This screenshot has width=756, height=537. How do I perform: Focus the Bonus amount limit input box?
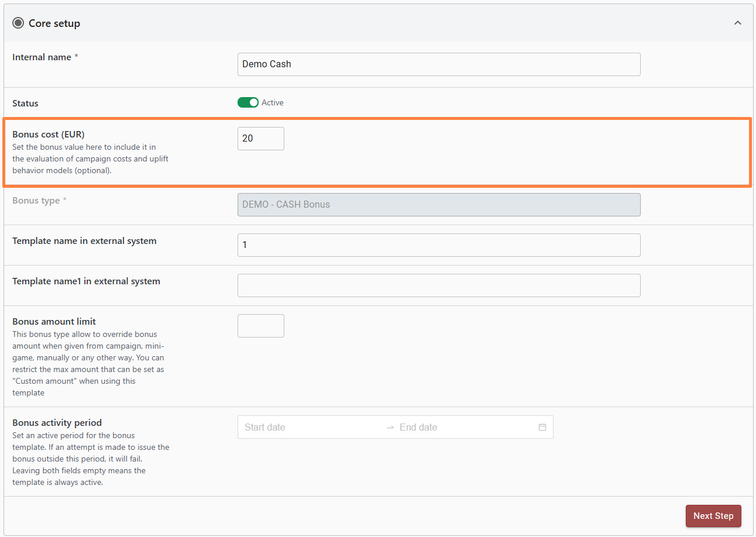coord(260,326)
